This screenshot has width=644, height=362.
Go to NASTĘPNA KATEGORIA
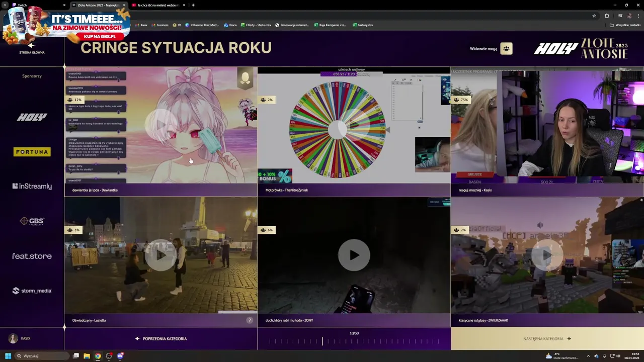(x=547, y=339)
